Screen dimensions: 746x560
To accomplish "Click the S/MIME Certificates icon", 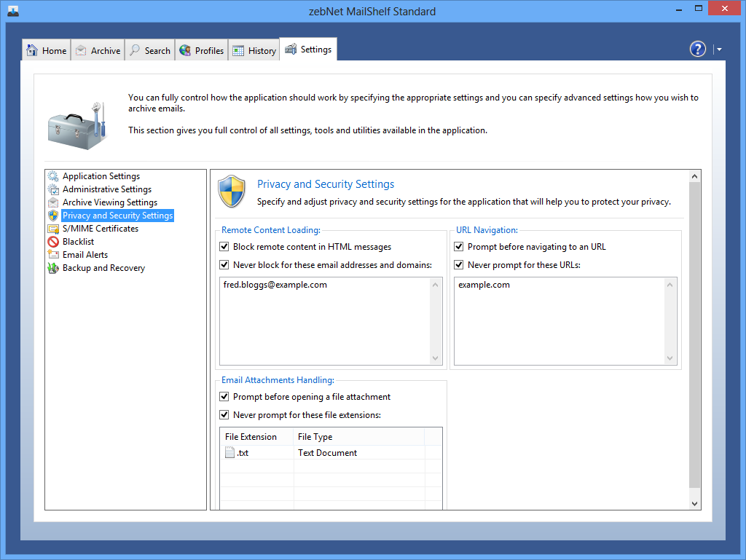I will point(53,229).
